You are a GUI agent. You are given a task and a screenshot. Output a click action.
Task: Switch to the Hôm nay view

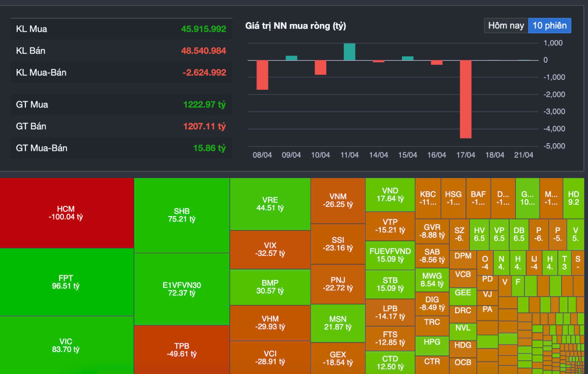(506, 25)
